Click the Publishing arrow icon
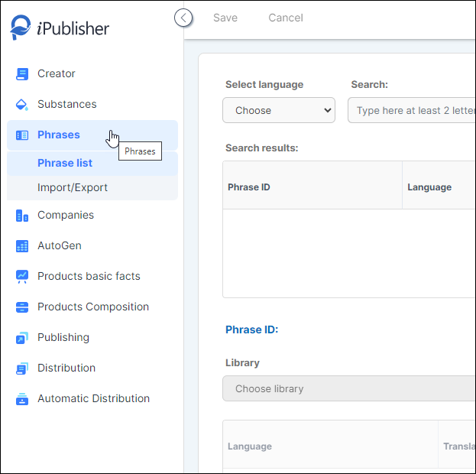The image size is (476, 474). coord(22,338)
